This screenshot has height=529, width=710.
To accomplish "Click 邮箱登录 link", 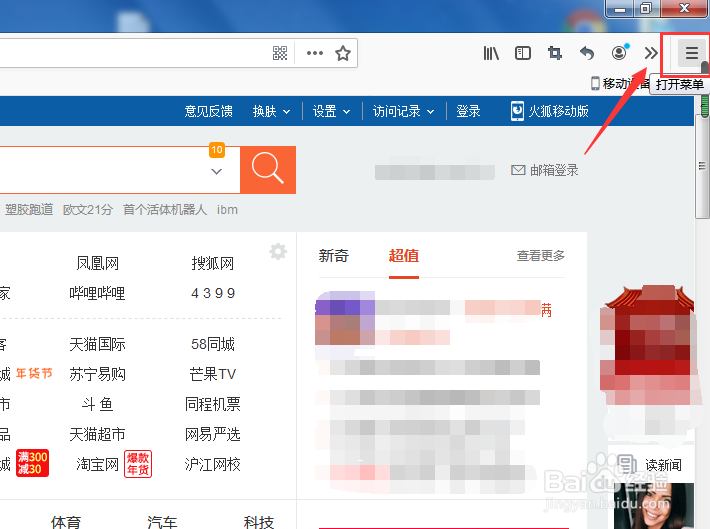I will (x=554, y=170).
